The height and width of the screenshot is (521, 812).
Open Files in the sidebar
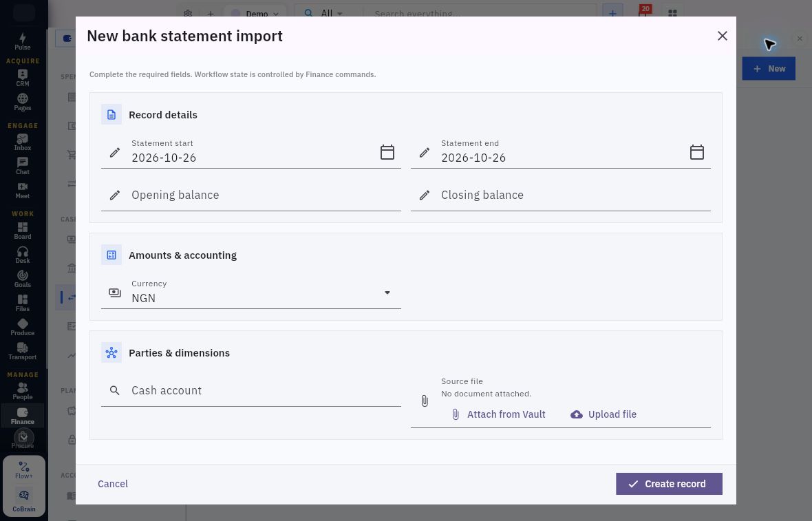tap(22, 303)
